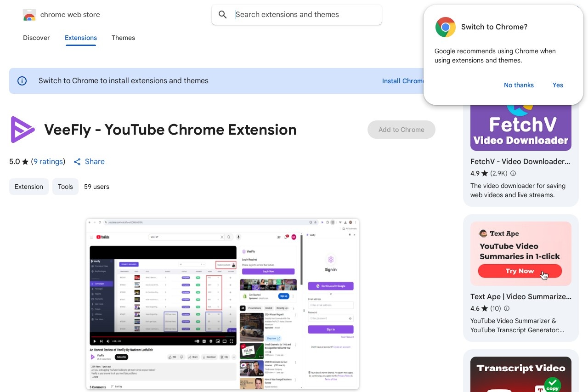Click the VeeFly purple logo icon
Screen dimensions: 588x392
[x=22, y=130]
